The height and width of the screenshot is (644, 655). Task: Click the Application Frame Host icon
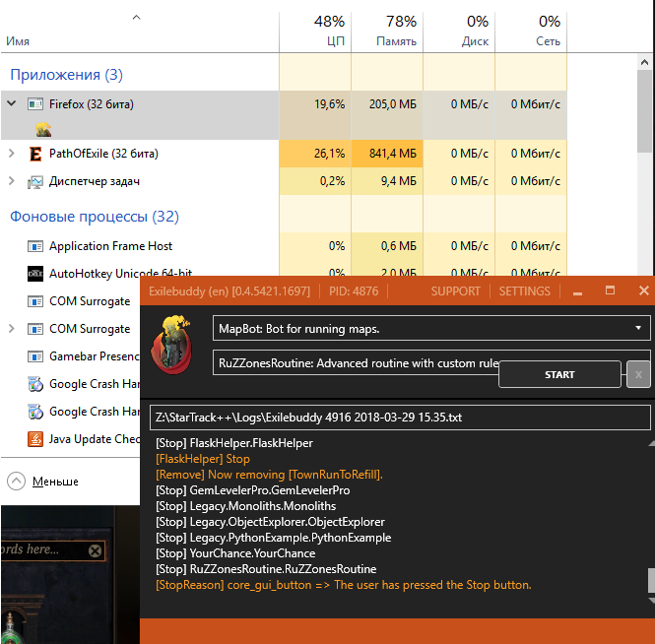[x=35, y=246]
